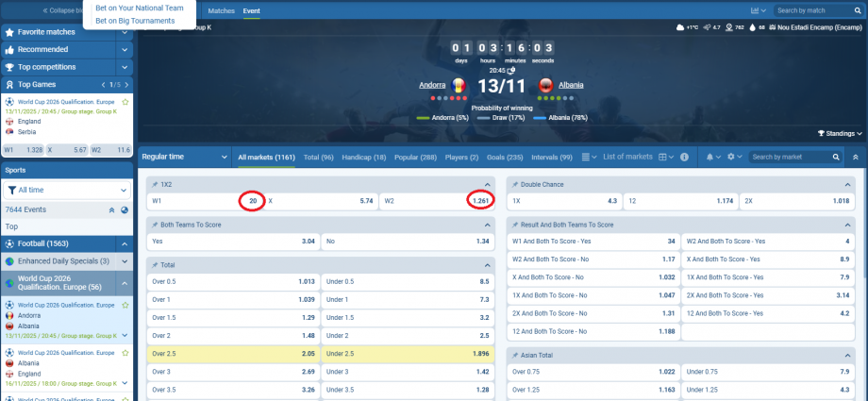This screenshot has width=868, height=401.
Task: Switch to the Matches tab
Action: tap(222, 11)
